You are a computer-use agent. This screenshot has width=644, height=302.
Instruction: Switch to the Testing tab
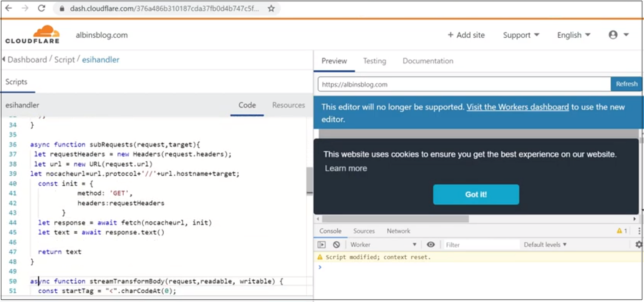coord(374,61)
